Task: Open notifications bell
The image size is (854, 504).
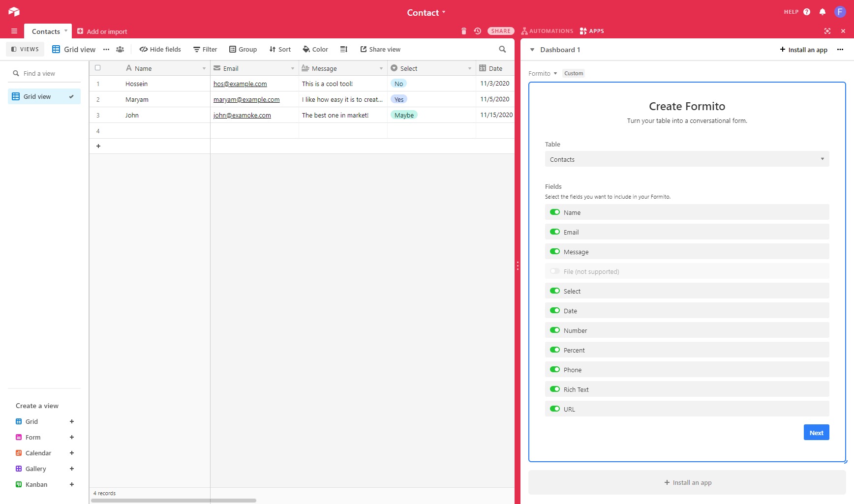Action: [x=823, y=12]
